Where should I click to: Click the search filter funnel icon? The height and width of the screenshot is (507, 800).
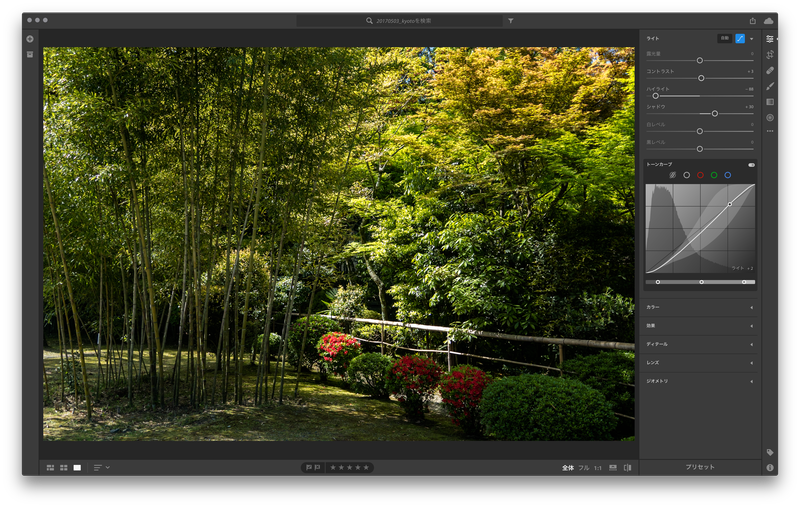point(511,21)
